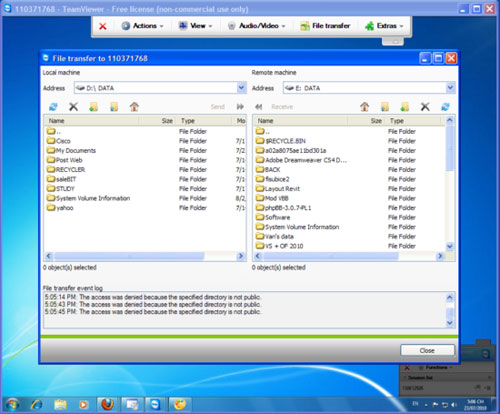
Task: Open the Extras menu
Action: click(384, 26)
